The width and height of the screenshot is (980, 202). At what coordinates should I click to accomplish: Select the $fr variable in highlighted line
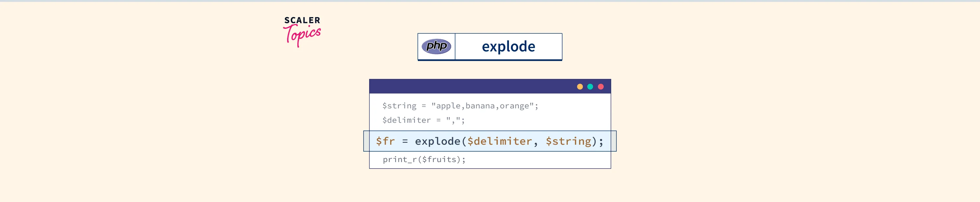tap(385, 141)
